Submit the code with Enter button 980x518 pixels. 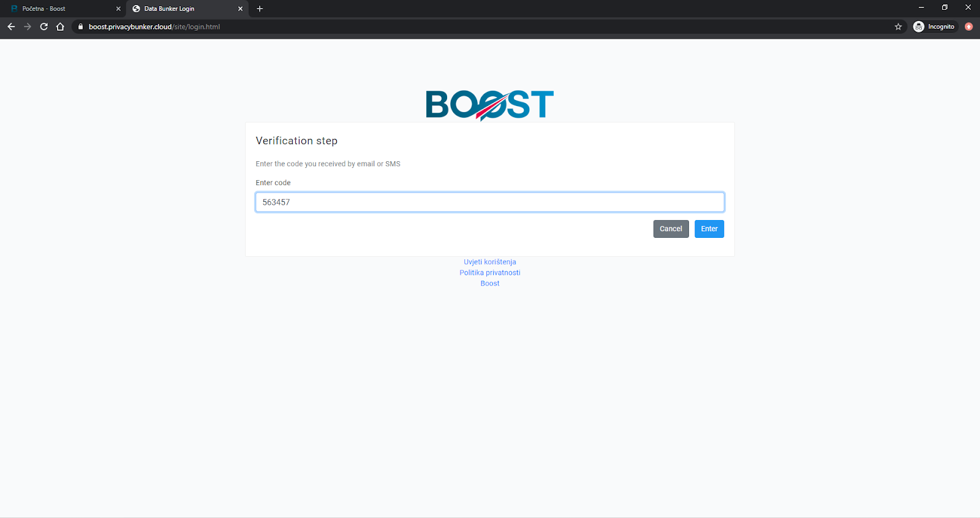click(709, 229)
